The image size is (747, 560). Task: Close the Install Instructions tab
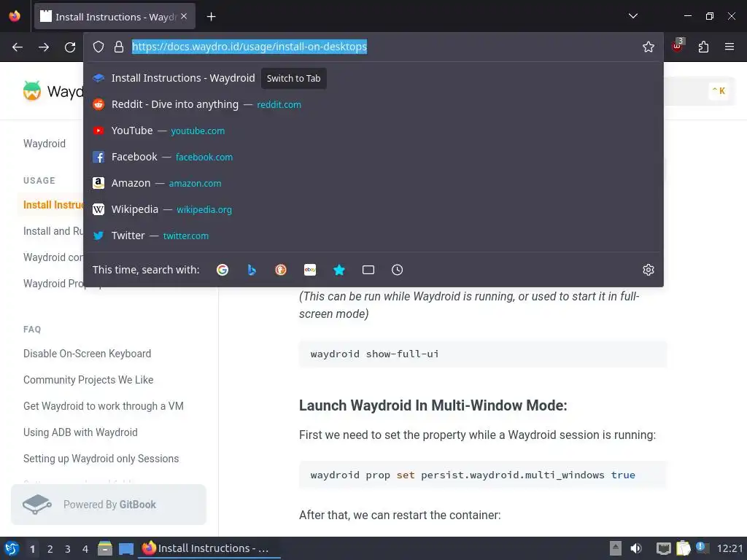click(x=184, y=17)
